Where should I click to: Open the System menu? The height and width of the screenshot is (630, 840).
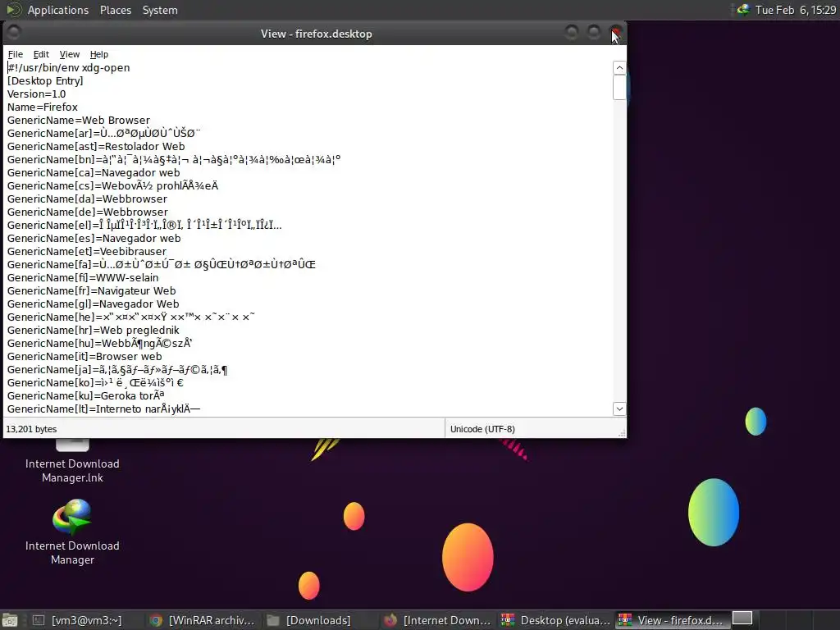point(160,10)
